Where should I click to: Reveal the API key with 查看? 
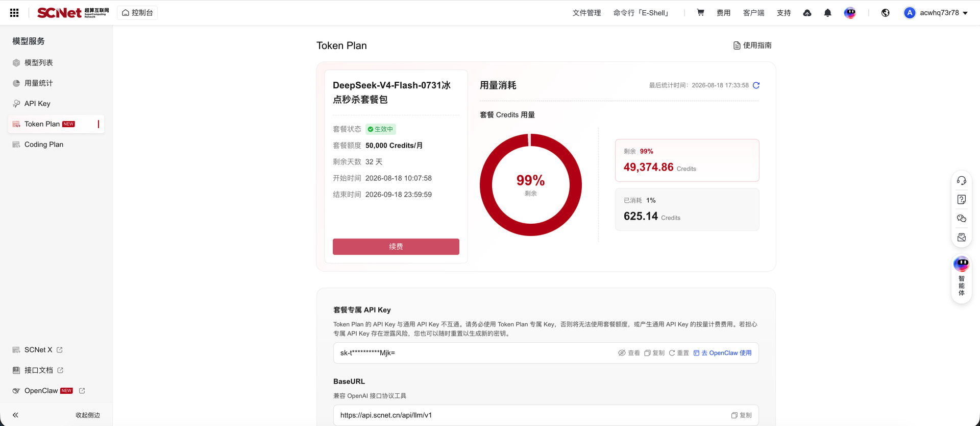coord(629,353)
